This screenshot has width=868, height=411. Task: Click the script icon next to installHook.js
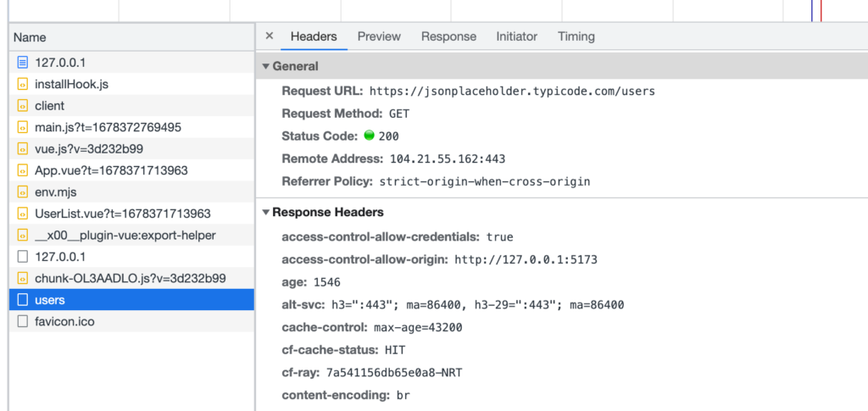pos(23,85)
